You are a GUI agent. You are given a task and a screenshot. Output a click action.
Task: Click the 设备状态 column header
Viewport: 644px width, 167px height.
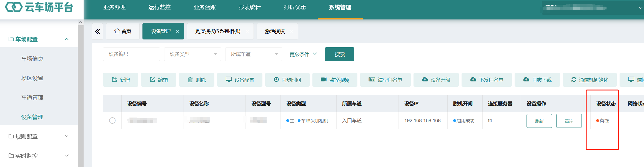coord(606,104)
